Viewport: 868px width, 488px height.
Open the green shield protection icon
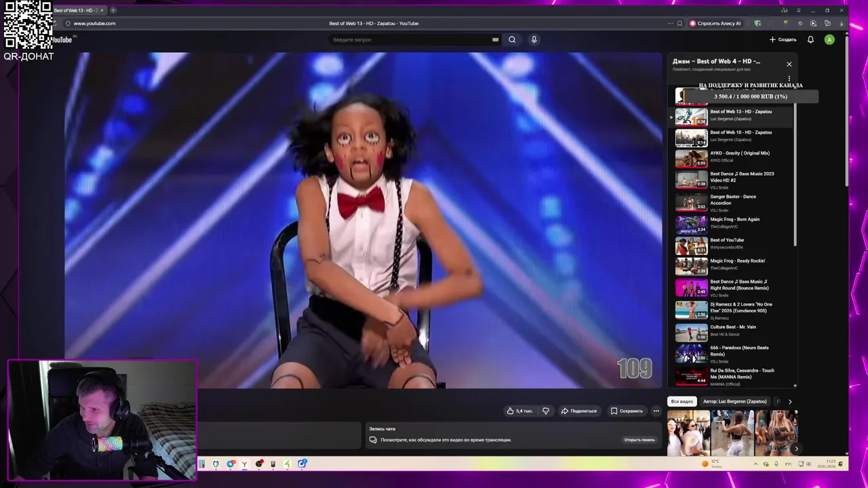[757, 23]
